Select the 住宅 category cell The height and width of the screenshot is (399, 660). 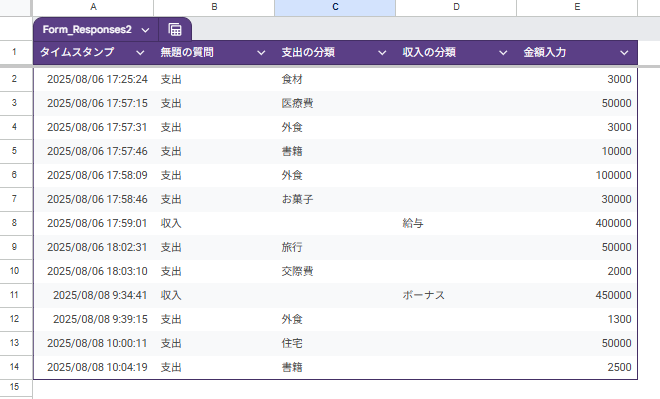tap(335, 343)
